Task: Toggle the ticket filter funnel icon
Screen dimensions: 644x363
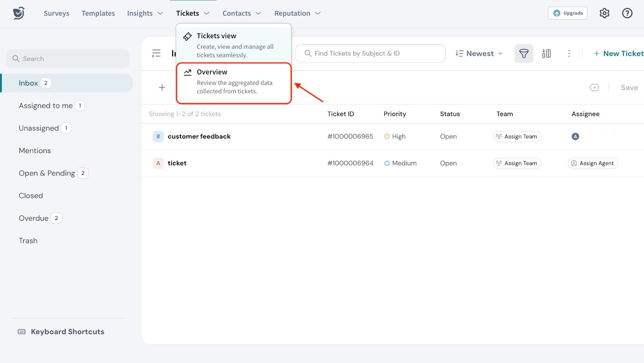Action: [524, 53]
